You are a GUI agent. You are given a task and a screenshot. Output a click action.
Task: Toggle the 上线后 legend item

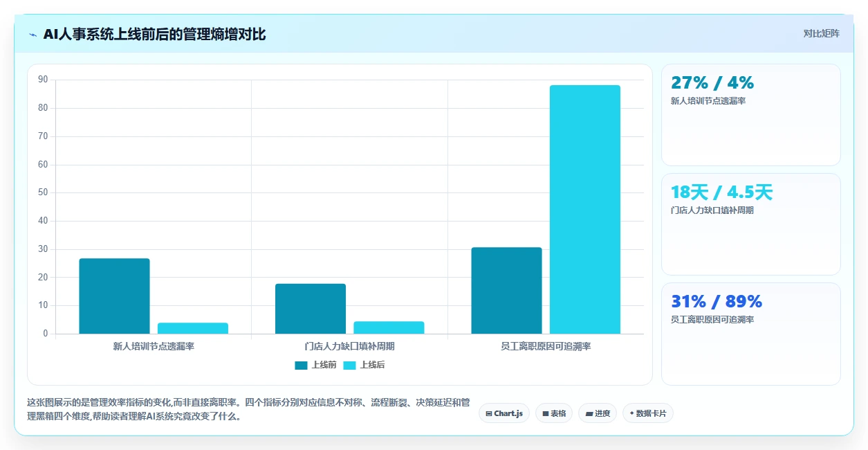364,365
